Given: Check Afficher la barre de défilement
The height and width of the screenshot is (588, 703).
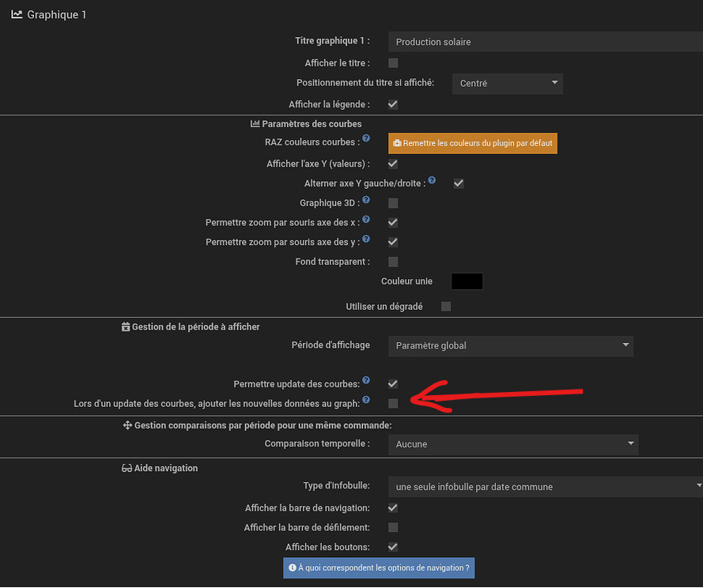Looking at the screenshot, I should [x=393, y=527].
